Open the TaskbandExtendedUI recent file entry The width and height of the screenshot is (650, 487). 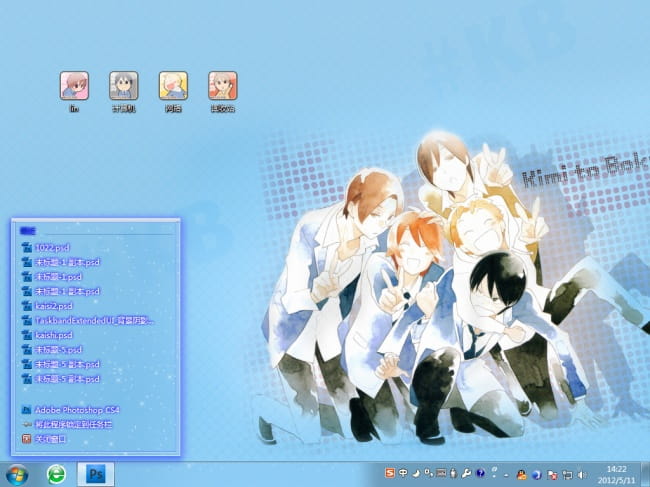coord(95,320)
